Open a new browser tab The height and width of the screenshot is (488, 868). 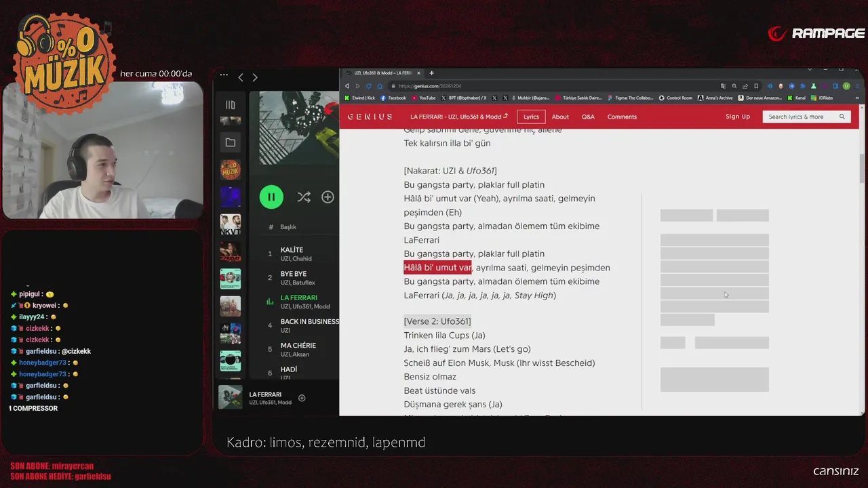431,73
